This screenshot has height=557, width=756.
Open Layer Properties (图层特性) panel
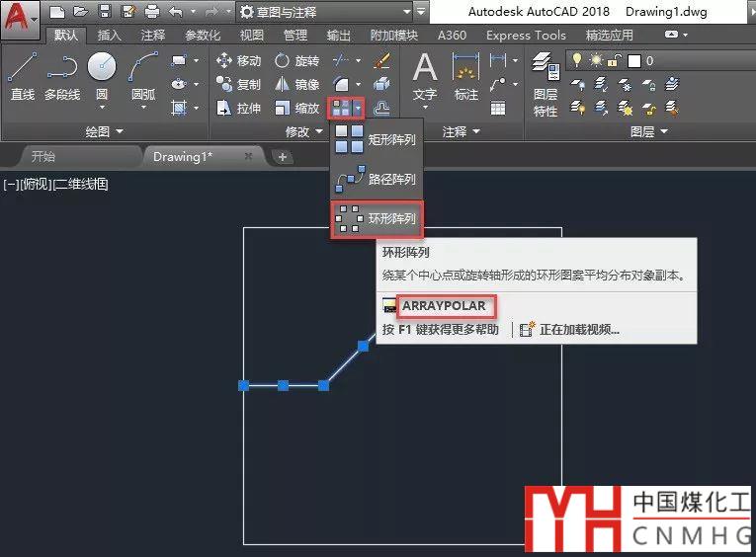coord(546,85)
